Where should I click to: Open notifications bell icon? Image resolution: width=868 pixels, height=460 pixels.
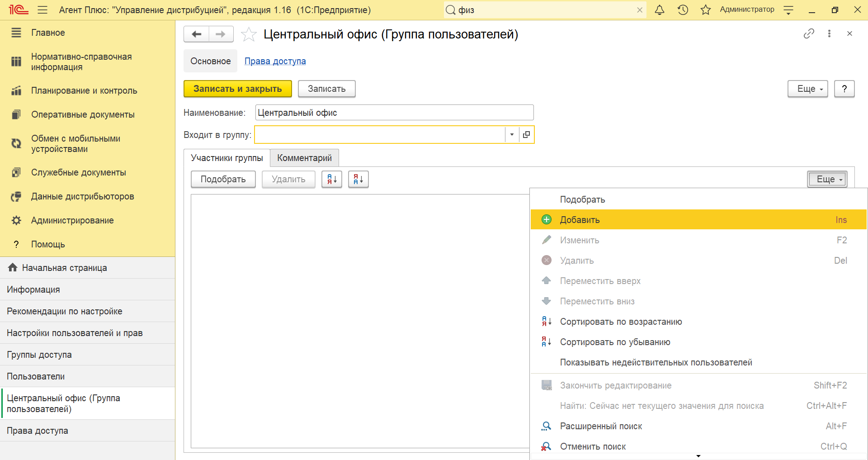coord(660,10)
